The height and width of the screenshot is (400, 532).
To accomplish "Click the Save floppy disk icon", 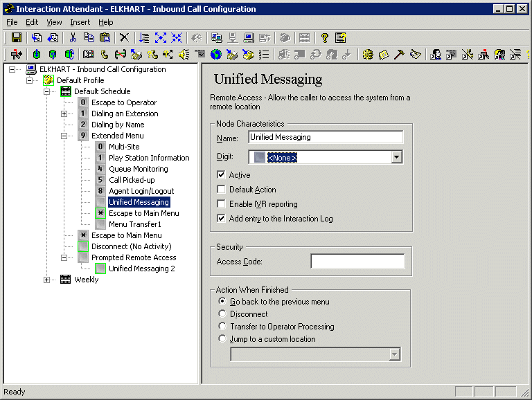I will (17, 37).
